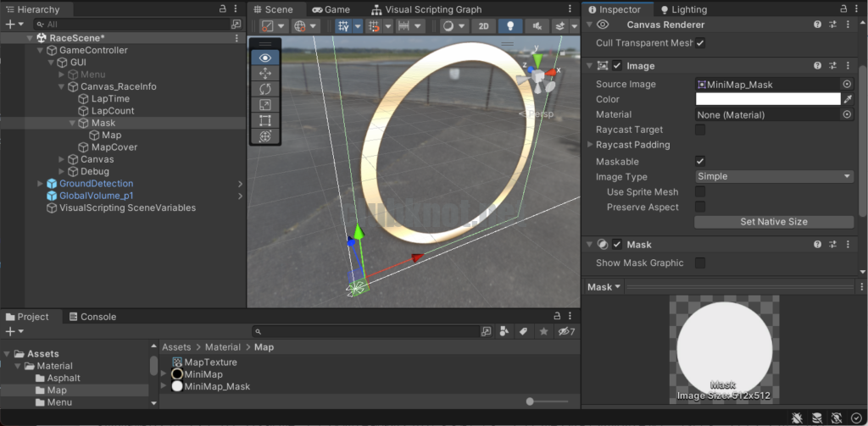Enable the Raycast Target checkbox

tap(700, 130)
